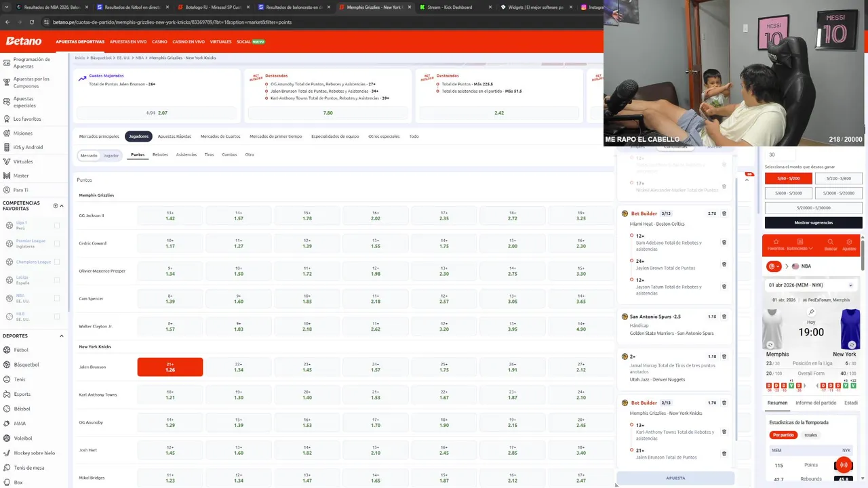Open the red sport selector dropdown near NBA
868x488 pixels.
coord(774,266)
